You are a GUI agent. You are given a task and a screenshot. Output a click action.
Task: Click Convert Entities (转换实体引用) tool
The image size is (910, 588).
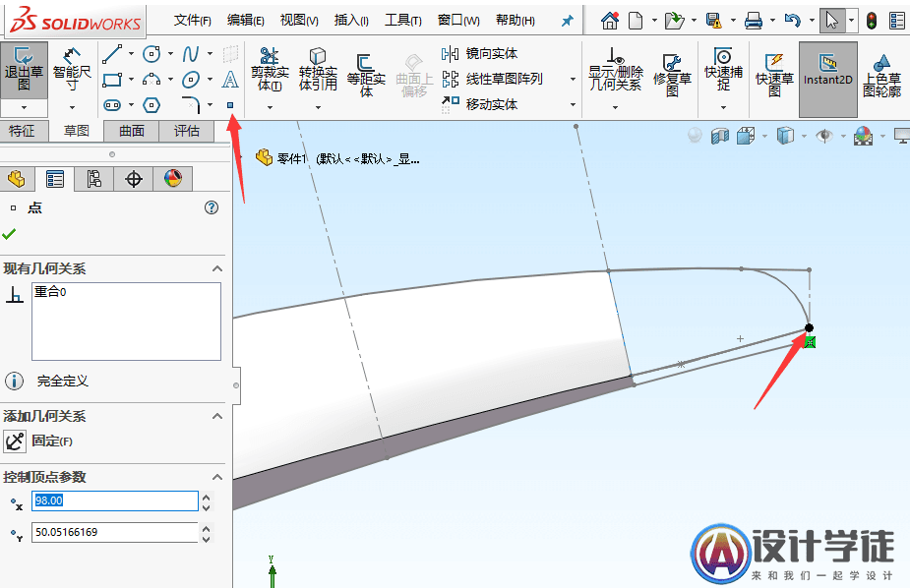pyautogui.click(x=318, y=70)
